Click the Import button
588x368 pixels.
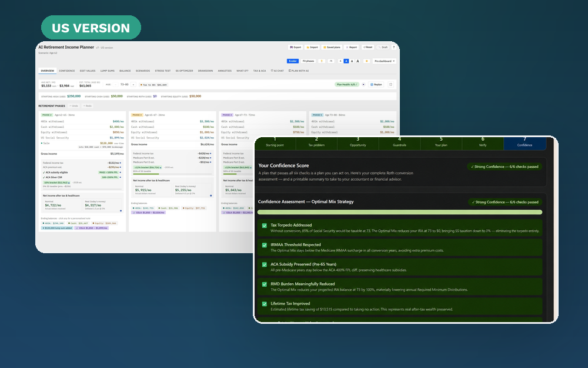click(x=312, y=47)
